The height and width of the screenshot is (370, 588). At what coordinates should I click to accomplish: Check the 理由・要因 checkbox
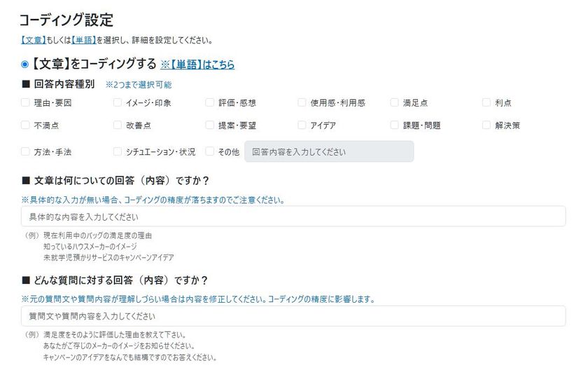tap(26, 103)
